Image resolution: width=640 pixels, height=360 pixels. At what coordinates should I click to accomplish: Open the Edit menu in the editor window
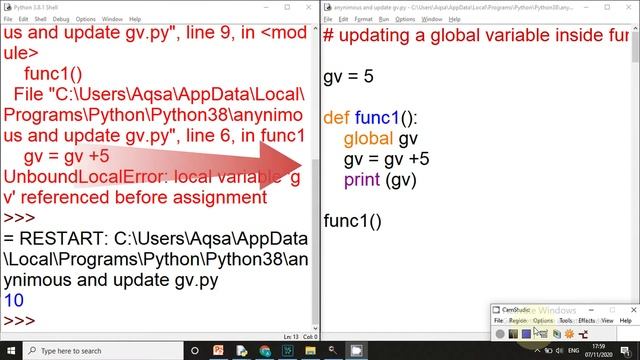point(343,19)
